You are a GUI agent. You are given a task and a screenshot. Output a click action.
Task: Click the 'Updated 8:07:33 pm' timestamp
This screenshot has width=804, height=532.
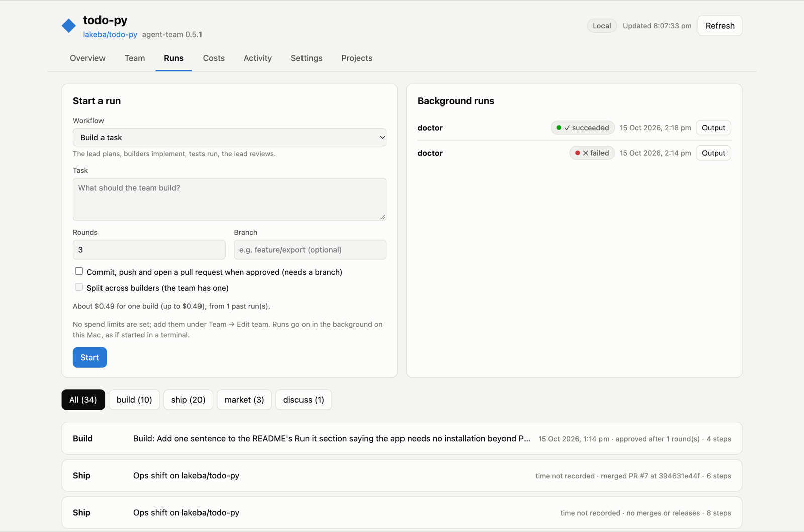tap(657, 26)
